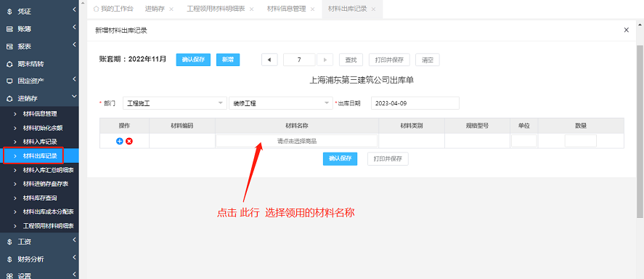This screenshot has width=644, height=279.
Task: Open 材料信息管理 in sidebar
Action: coord(39,114)
